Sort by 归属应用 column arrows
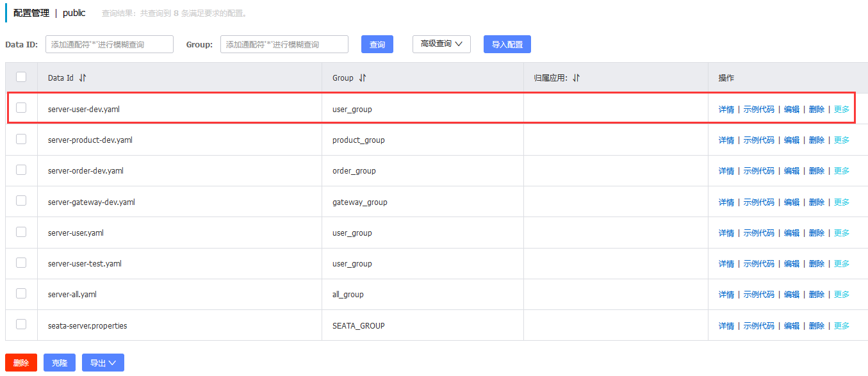Screen dimensions: 868x376 (x=576, y=78)
